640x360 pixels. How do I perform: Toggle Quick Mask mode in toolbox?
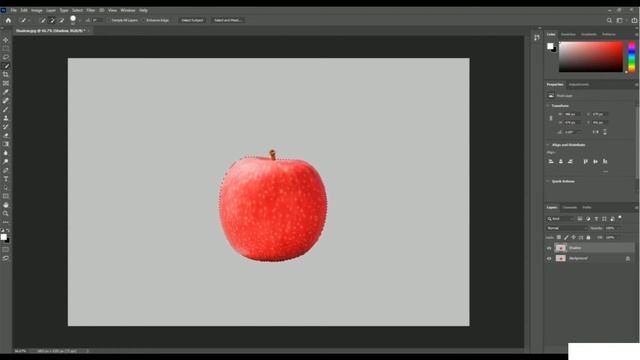click(x=6, y=249)
